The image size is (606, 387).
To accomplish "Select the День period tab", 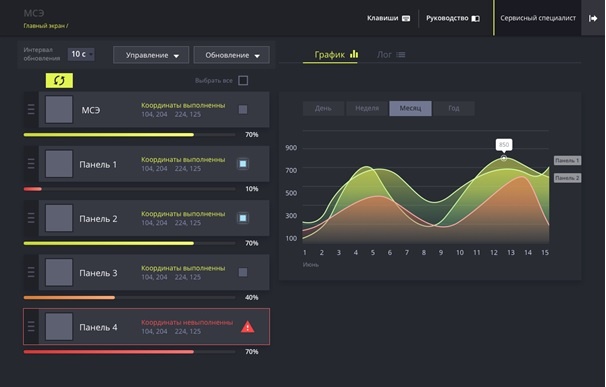I will [323, 108].
